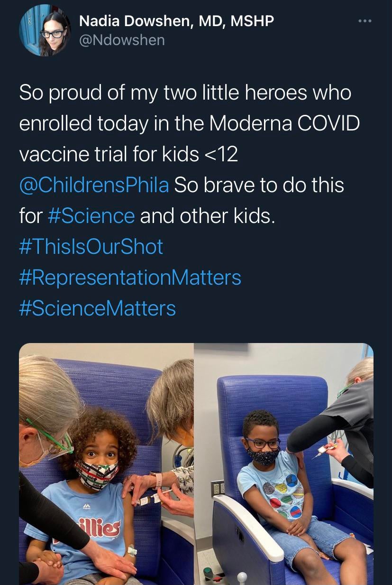The width and height of the screenshot is (392, 585).
Task: Click the blue chair backrest in right photo
Action: [x=273, y=403]
